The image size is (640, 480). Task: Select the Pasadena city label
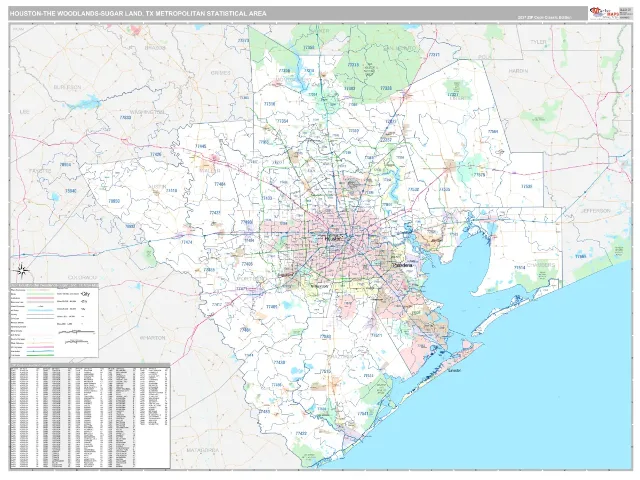[402, 265]
